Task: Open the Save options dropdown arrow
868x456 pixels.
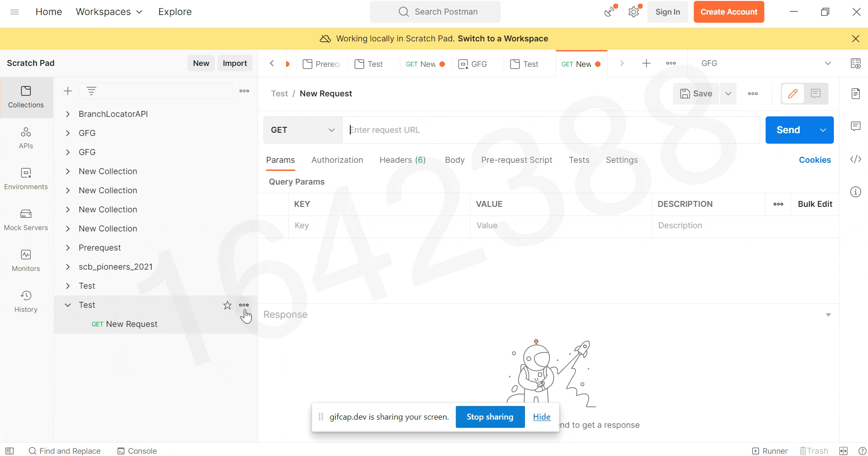Action: [x=728, y=94]
